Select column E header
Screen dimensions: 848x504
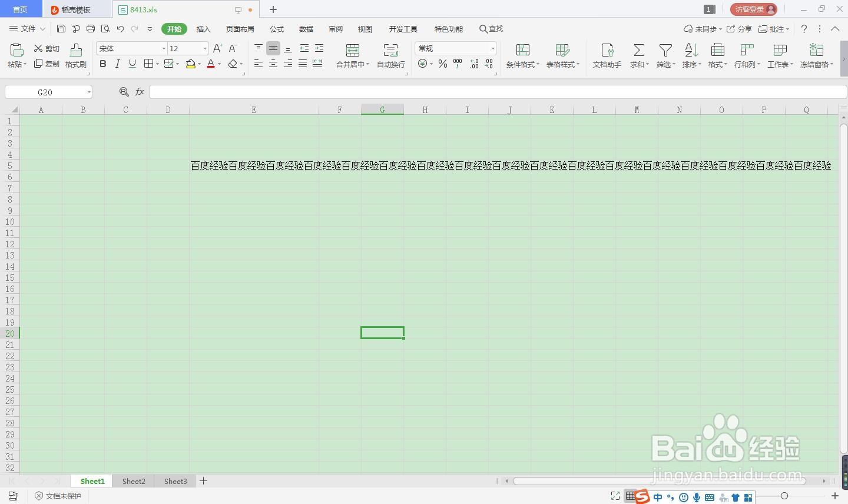[254, 110]
